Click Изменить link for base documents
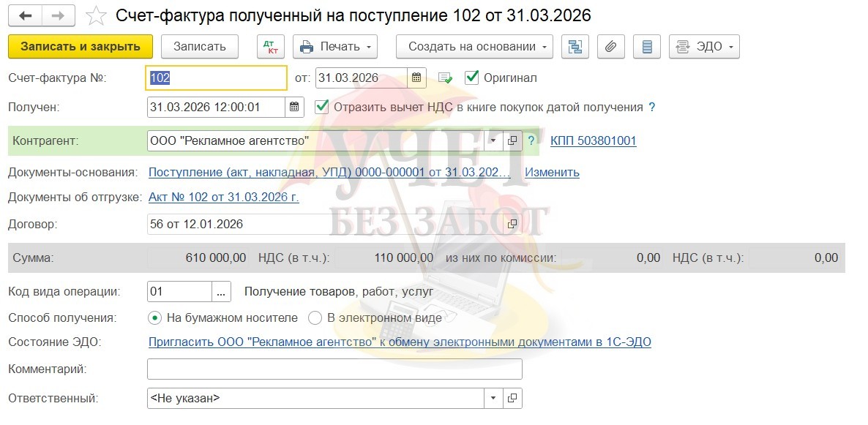Image resolution: width=868 pixels, height=425 pixels. pos(552,172)
